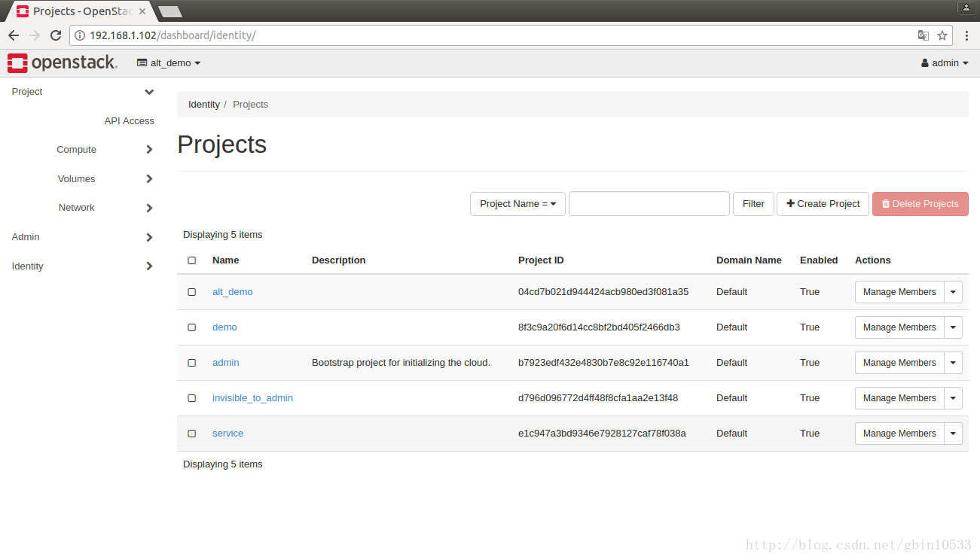Open the service project link
980x560 pixels.
[x=228, y=434]
